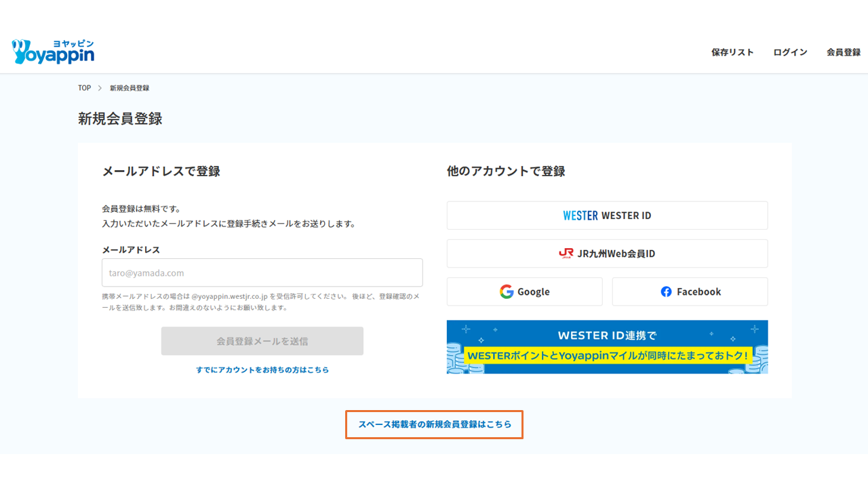
Task: Register with the WESTER ID button
Action: pyautogui.click(x=607, y=216)
